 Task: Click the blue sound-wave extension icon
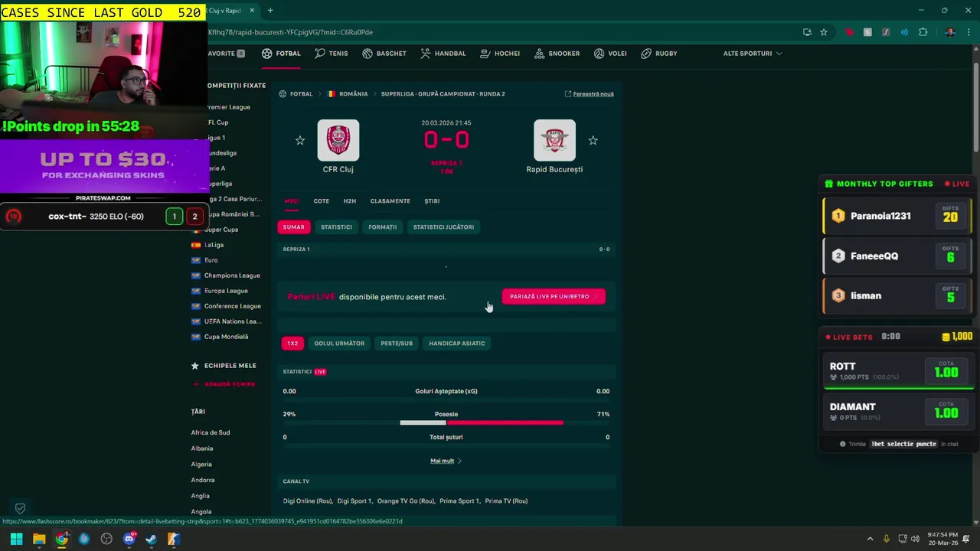pyautogui.click(x=904, y=32)
